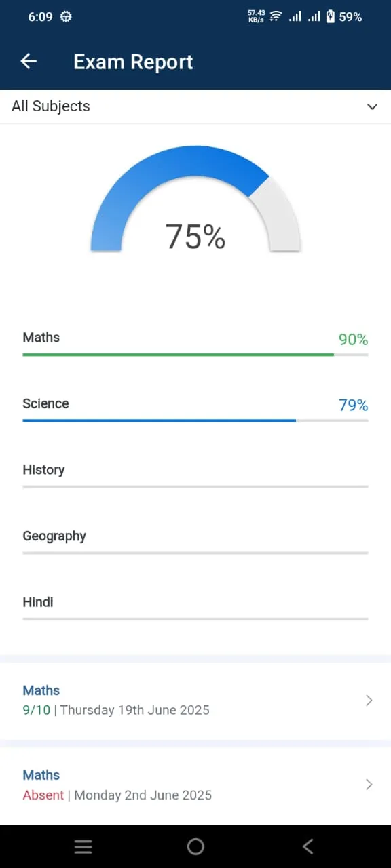Tap the History subject label
This screenshot has width=391, height=868.
tap(43, 469)
